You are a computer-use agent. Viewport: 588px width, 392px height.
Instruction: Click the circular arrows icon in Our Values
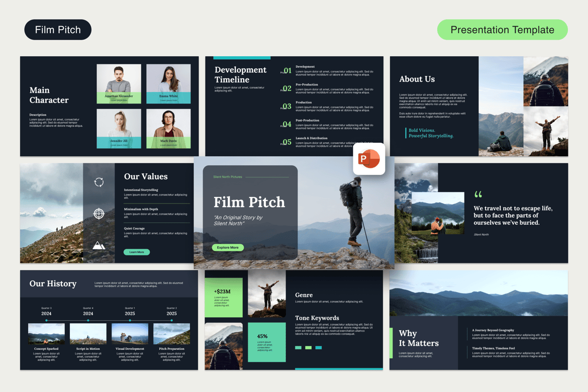coord(99,182)
